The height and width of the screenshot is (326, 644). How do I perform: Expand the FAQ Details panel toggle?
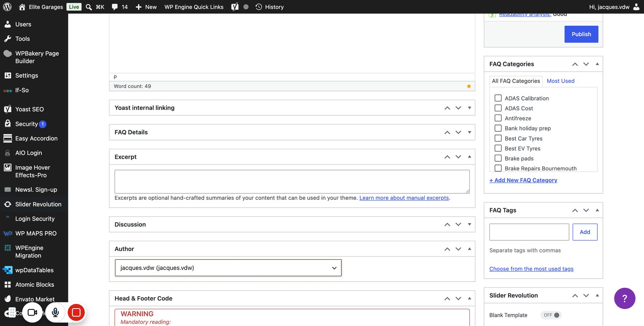[469, 132]
